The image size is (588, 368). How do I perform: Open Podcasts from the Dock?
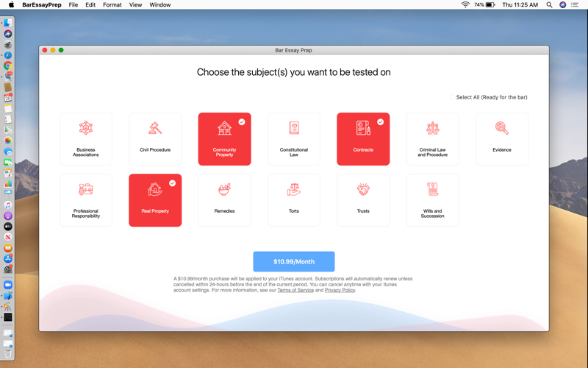[x=8, y=216]
